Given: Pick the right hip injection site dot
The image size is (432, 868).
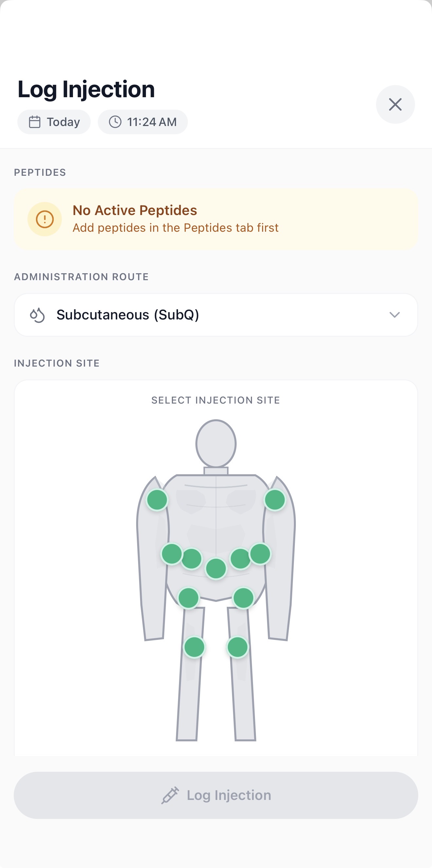Looking at the screenshot, I should (x=243, y=598).
